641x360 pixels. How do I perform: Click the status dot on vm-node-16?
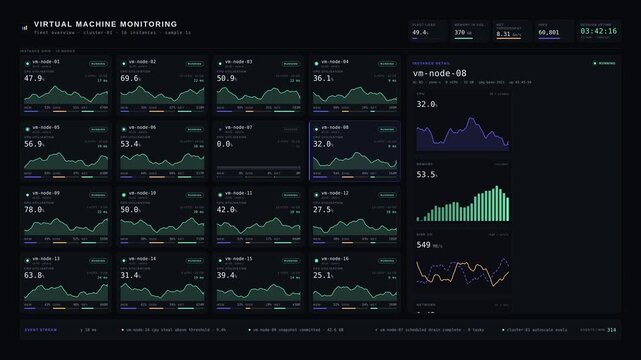(316, 261)
